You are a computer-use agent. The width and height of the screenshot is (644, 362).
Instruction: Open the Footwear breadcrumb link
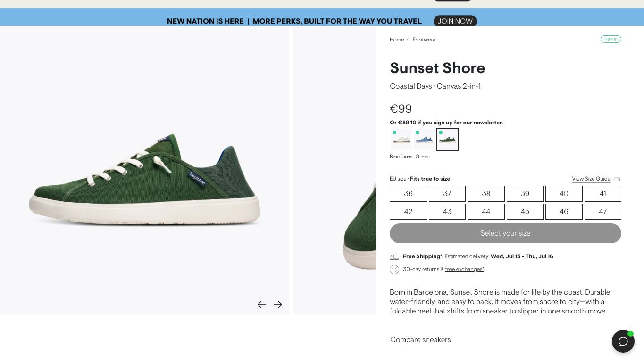pyautogui.click(x=424, y=40)
